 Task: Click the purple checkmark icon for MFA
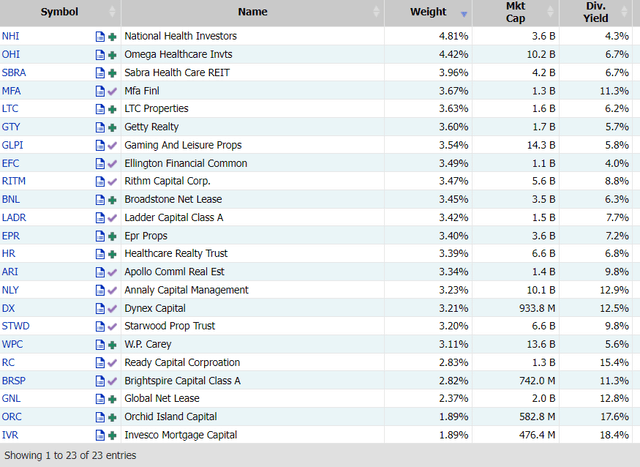112,91
